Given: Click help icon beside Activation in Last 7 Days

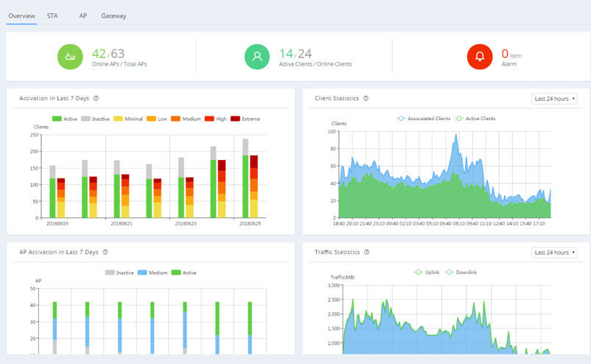Looking at the screenshot, I should pyautogui.click(x=97, y=98).
